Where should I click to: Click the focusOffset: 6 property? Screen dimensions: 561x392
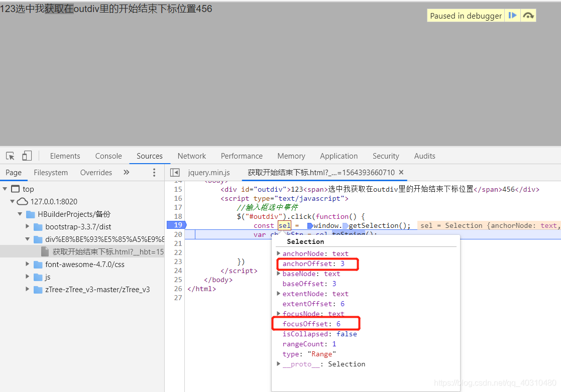pyautogui.click(x=311, y=324)
